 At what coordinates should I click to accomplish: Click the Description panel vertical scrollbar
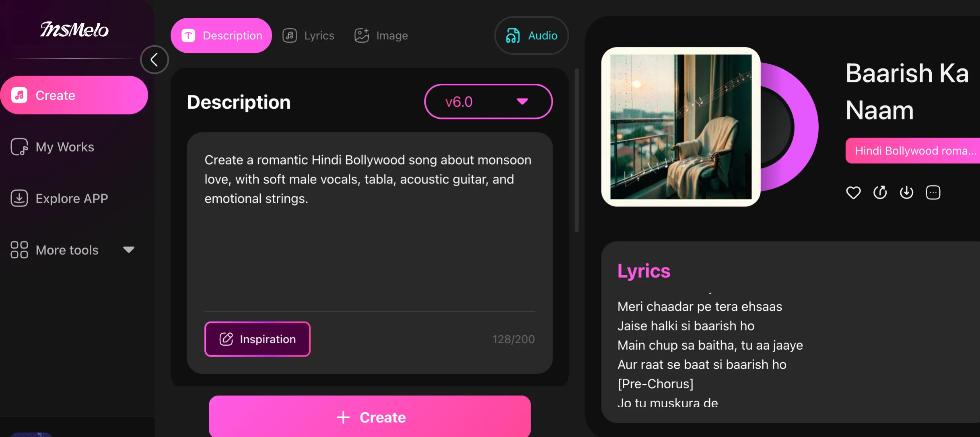pyautogui.click(x=576, y=150)
